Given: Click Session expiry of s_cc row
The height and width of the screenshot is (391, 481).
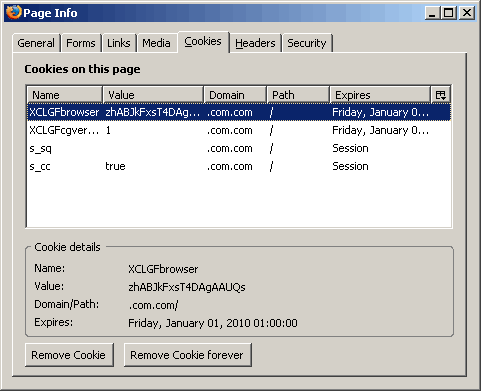Looking at the screenshot, I should pyautogui.click(x=350, y=166).
